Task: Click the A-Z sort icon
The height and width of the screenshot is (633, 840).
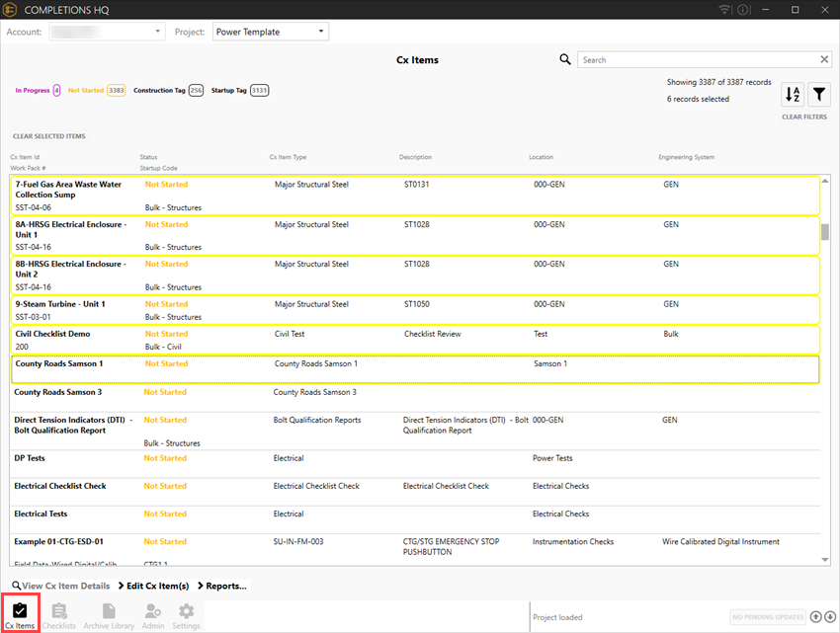Action: pyautogui.click(x=793, y=95)
